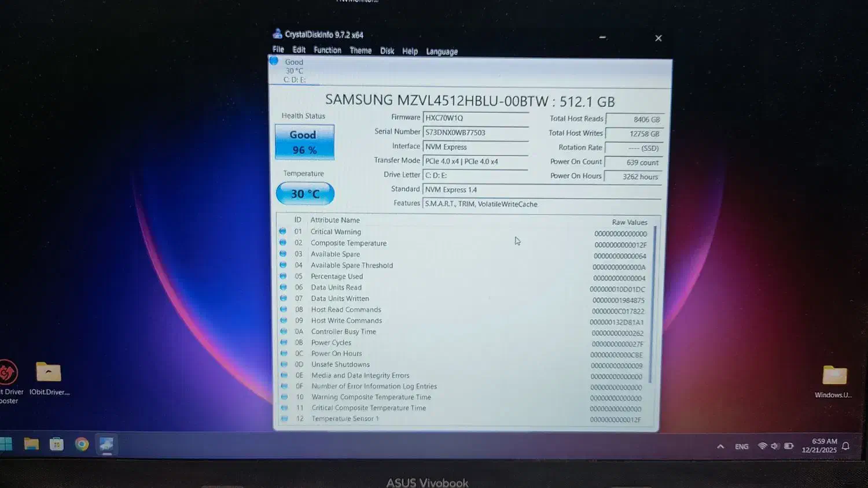The image size is (868, 488).
Task: Launch Google Chrome from the taskbar
Action: pyautogui.click(x=82, y=444)
